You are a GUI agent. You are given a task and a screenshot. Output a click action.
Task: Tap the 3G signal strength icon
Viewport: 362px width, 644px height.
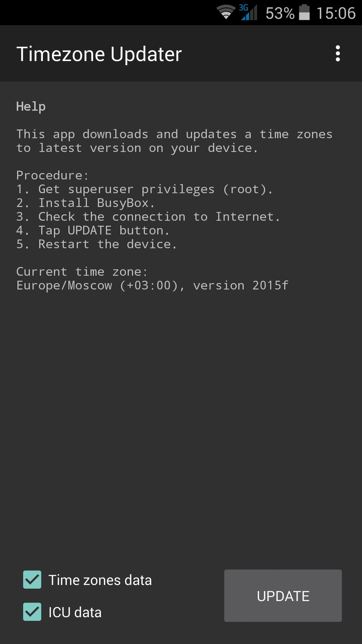(x=248, y=12)
